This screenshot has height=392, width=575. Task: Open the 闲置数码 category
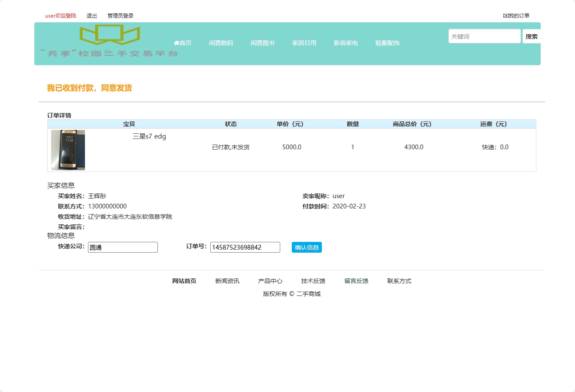coord(221,42)
